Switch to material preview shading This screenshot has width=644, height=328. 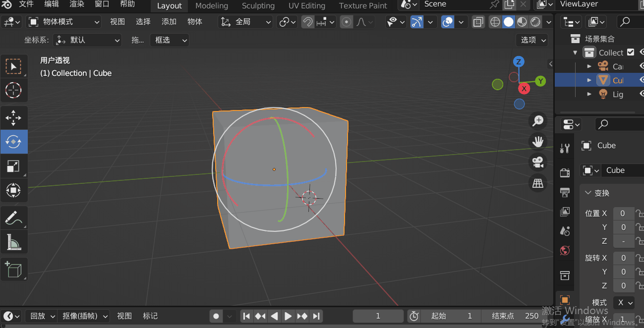click(x=522, y=22)
